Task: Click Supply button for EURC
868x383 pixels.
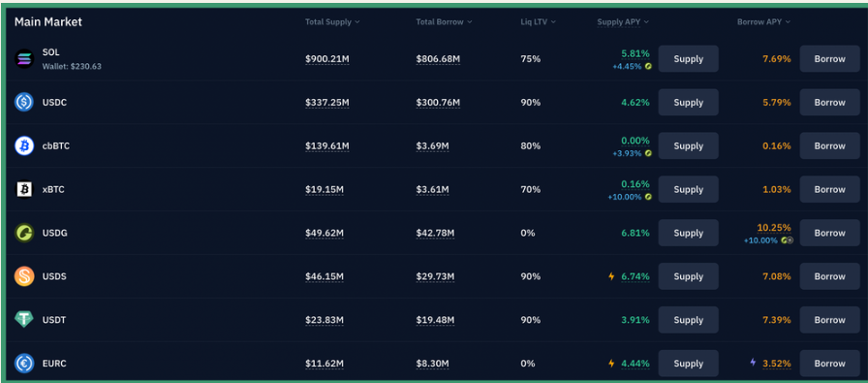Action: click(x=688, y=363)
